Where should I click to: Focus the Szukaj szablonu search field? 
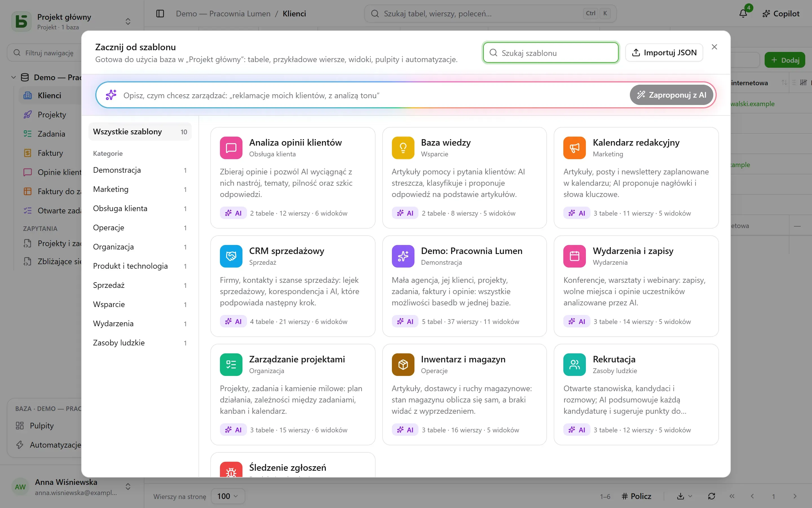[x=551, y=53]
